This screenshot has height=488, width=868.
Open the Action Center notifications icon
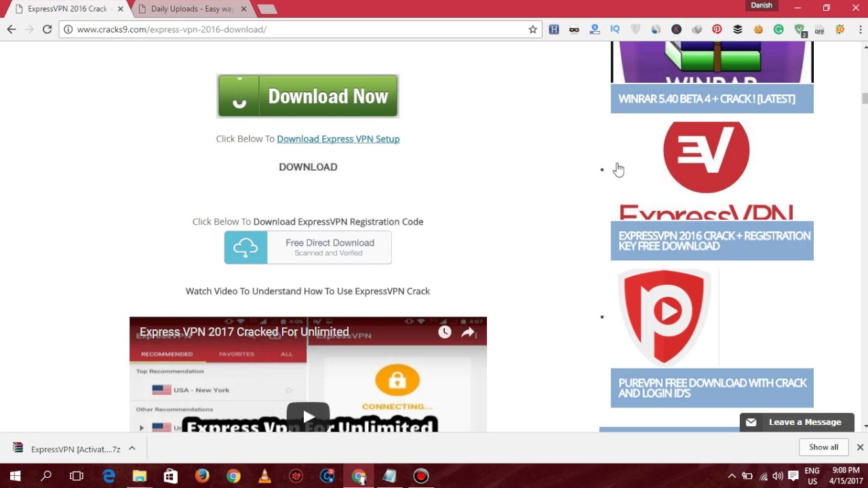[793, 476]
